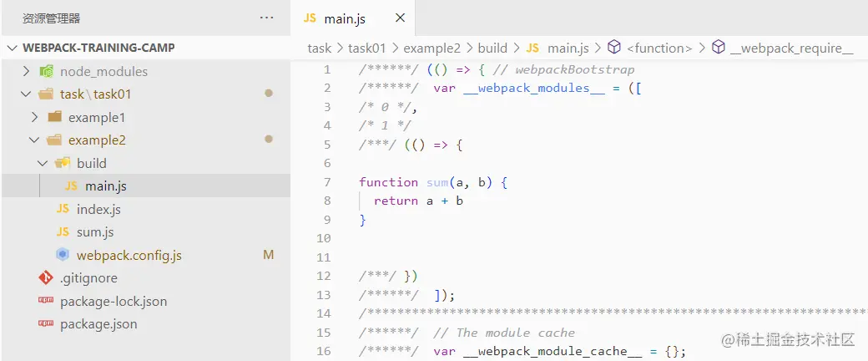The height and width of the screenshot is (361, 868).
Task: Click the JS icon on main.js tab
Action: click(310, 18)
